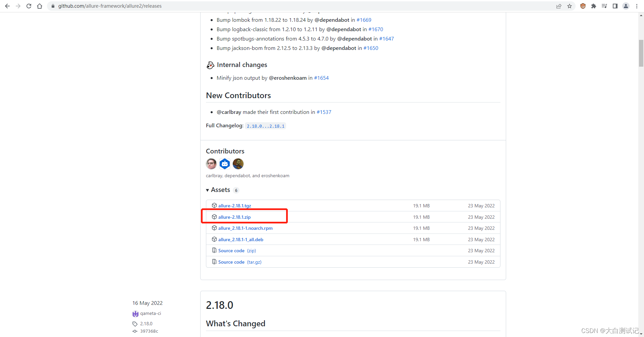The image size is (644, 337).
Task: Go back to the previous page
Action: [x=7, y=6]
